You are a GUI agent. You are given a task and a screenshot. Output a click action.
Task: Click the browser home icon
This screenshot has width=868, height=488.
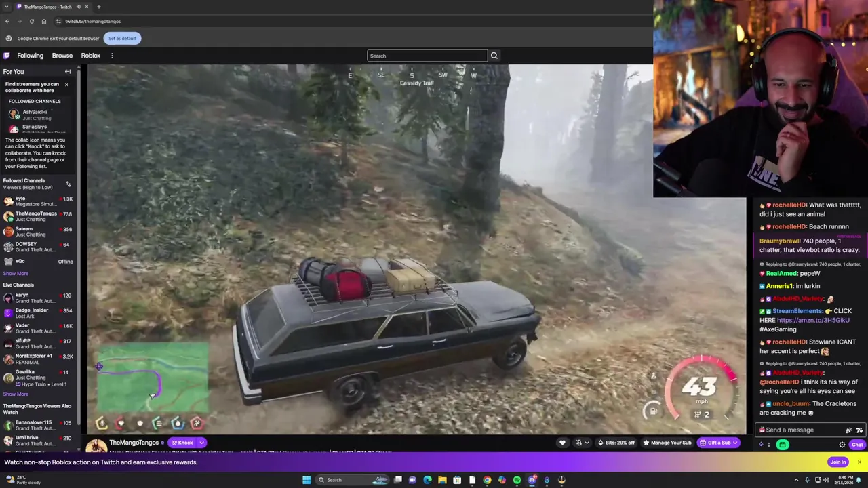(44, 21)
